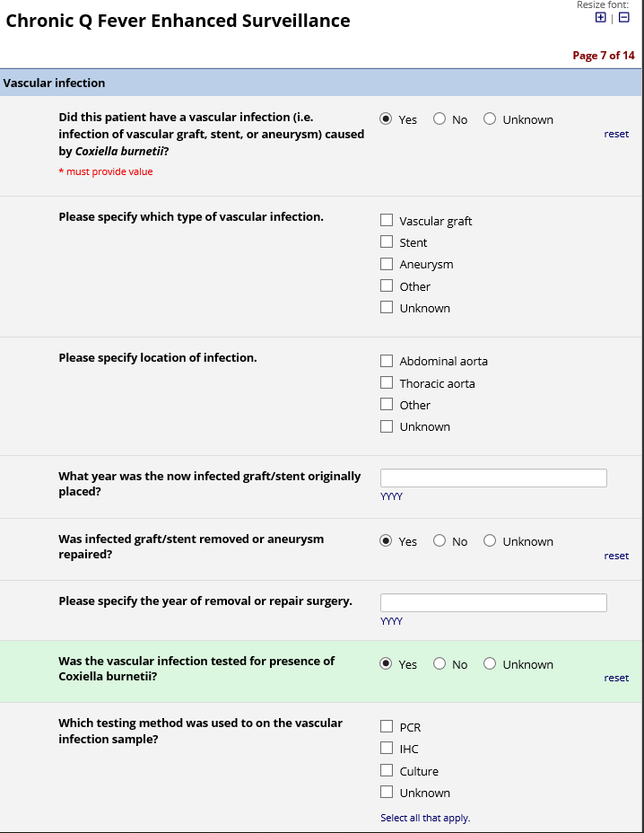Image resolution: width=644 pixels, height=833 pixels.
Task: Check the Thoracic aorta checkbox
Action: [387, 382]
